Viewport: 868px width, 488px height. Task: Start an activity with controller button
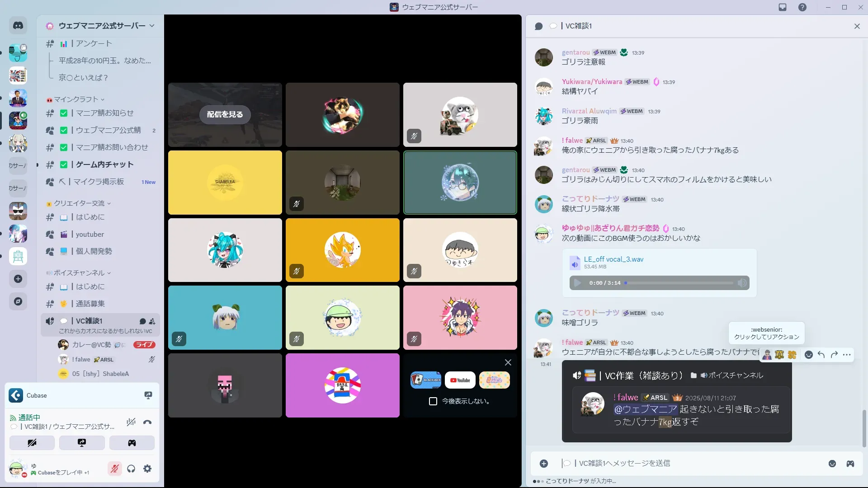132,443
